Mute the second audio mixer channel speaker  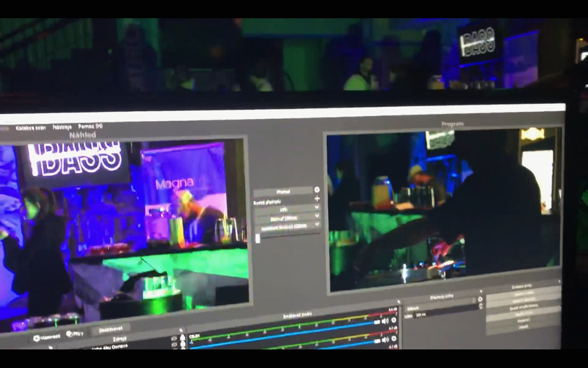(x=385, y=339)
